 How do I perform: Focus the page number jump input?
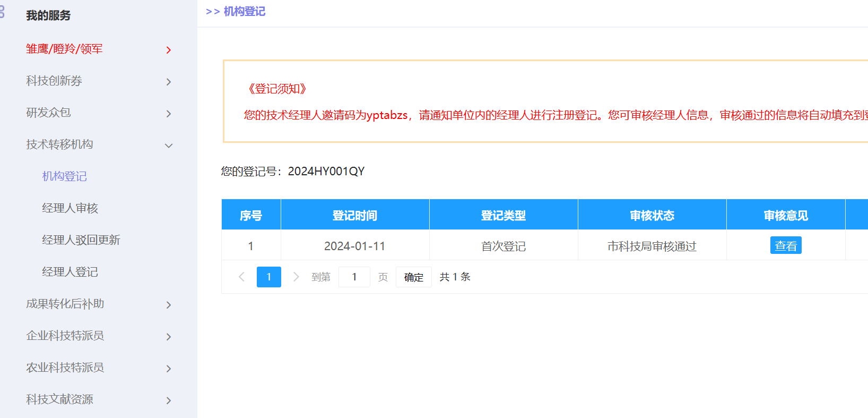[x=354, y=277]
